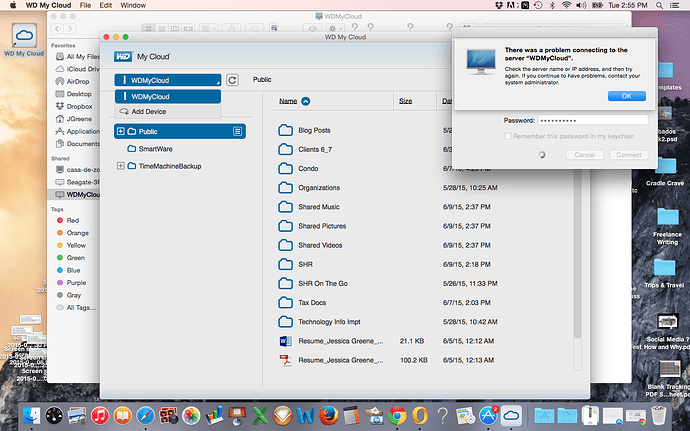This screenshot has height=431, width=690.
Task: Open Spotlight search magnifier
Action: tap(659, 5)
